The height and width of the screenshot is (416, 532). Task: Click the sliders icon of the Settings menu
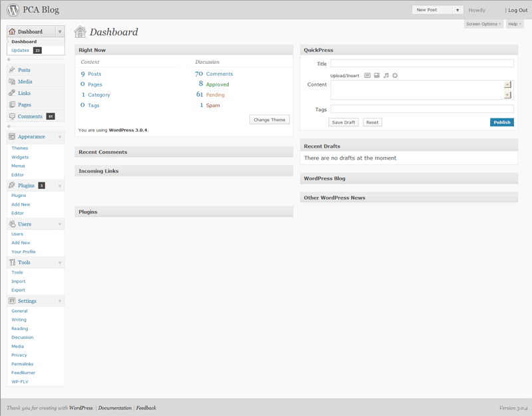click(x=12, y=301)
